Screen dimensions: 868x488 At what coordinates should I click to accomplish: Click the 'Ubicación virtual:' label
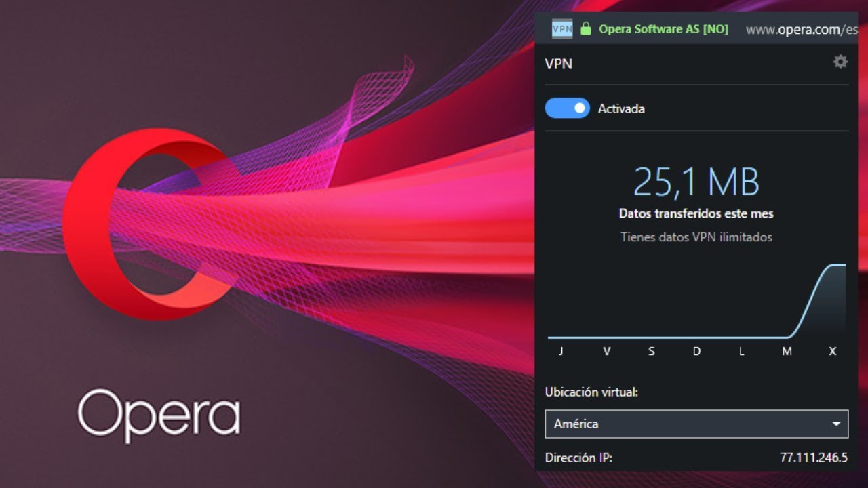coord(591,392)
